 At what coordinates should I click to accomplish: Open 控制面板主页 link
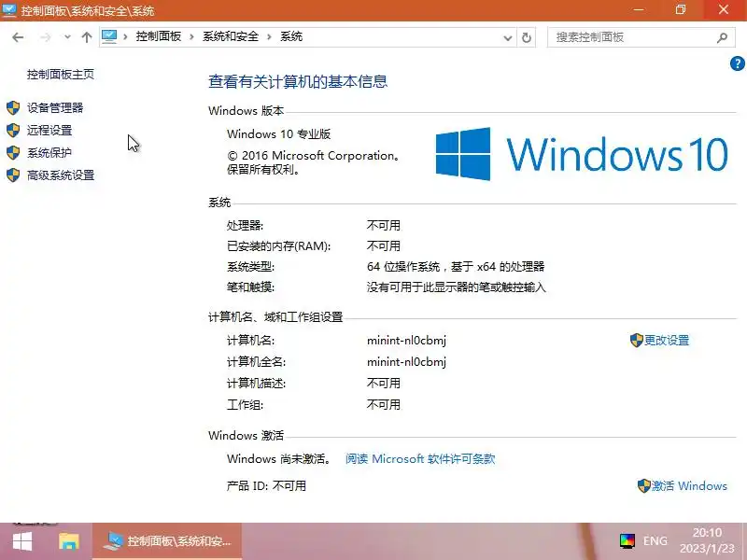[x=61, y=75]
